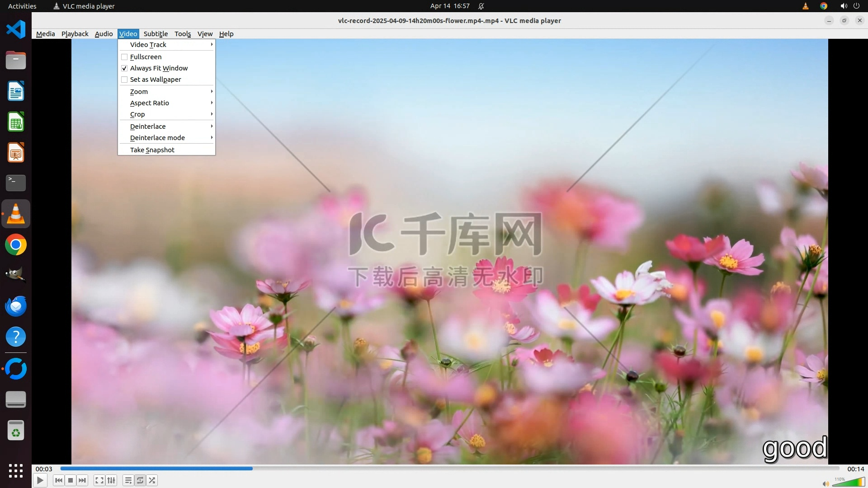
Task: Toggle fullscreen icon in bottom toolbar
Action: (x=99, y=480)
